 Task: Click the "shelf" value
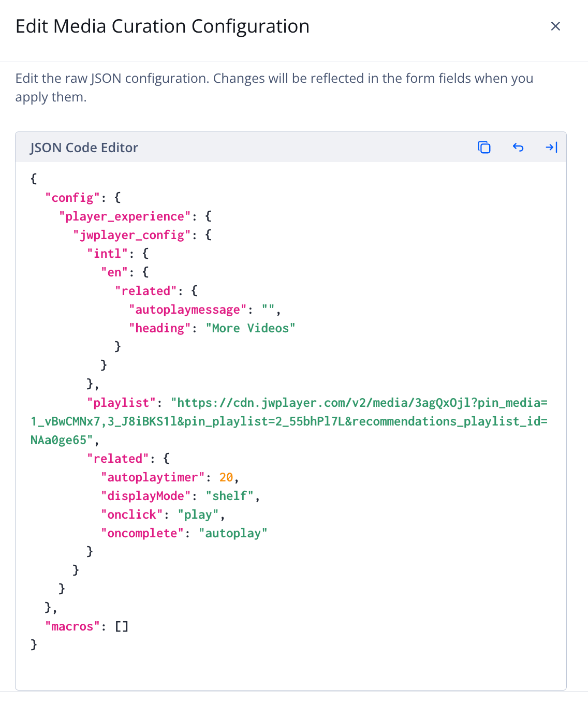click(230, 496)
